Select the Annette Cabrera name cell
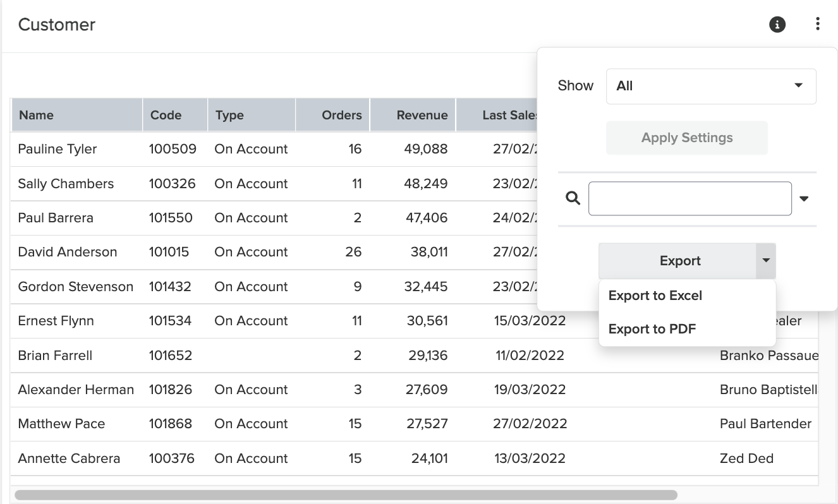 pyautogui.click(x=69, y=459)
